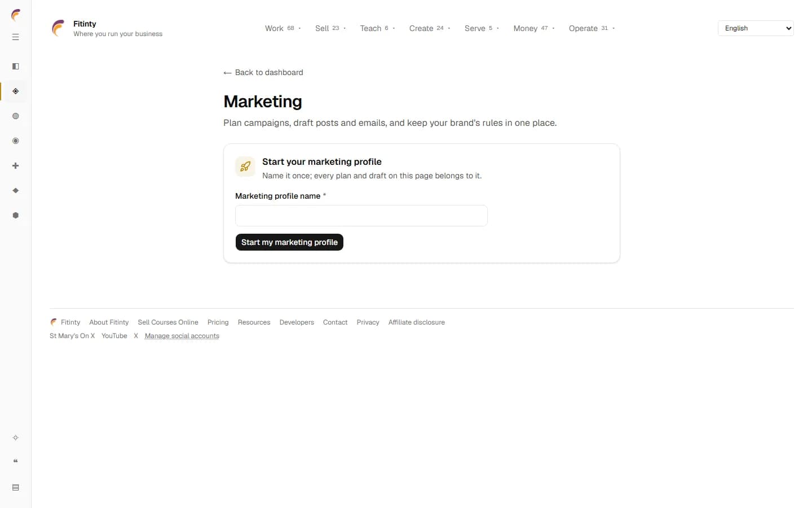Focus the Marketing profile name field
Image resolution: width=812 pixels, height=508 pixels.
coord(361,216)
